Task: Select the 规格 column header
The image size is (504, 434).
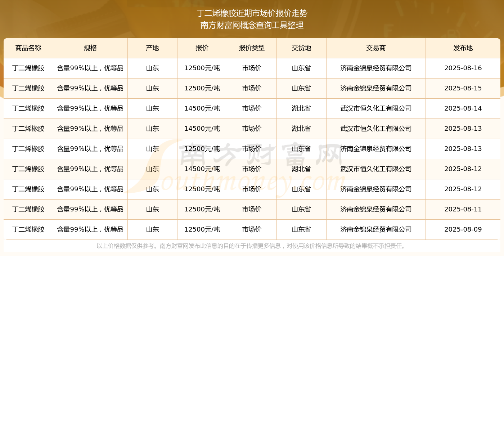Action: 90,48
